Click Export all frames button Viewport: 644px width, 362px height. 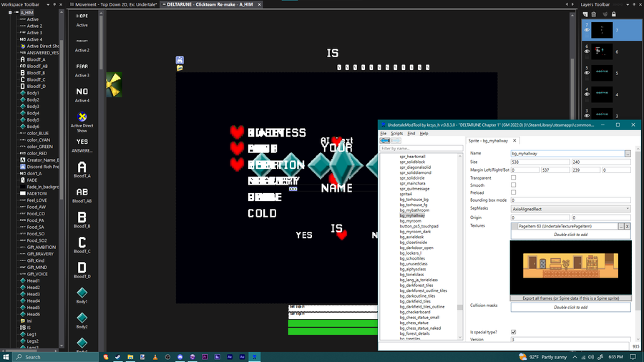[570, 298]
